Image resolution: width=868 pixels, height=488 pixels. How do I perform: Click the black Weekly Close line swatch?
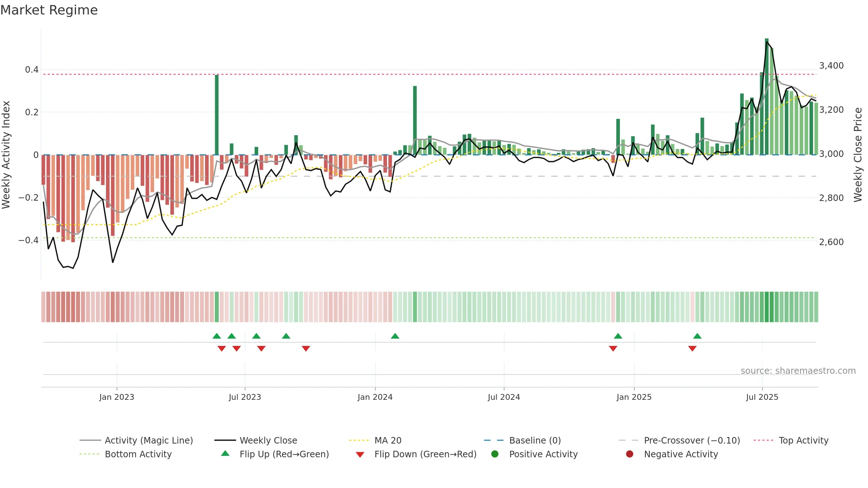(x=225, y=440)
